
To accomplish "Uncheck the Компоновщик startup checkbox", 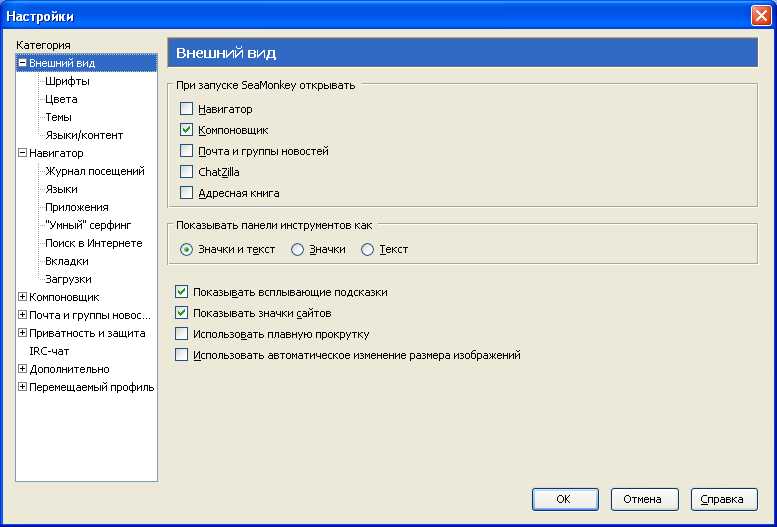I will (x=186, y=130).
